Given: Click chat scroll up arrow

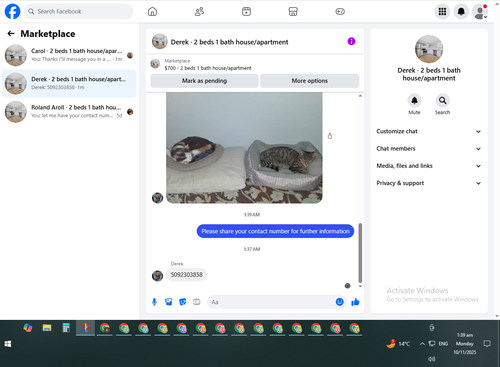Looking at the screenshot, I should pyautogui.click(x=360, y=96).
